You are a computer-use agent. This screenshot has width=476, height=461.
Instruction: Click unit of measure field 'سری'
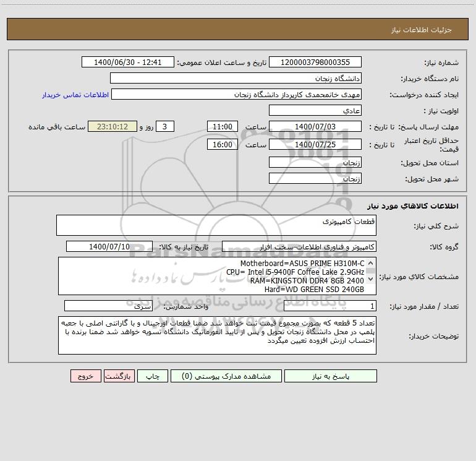point(108,306)
